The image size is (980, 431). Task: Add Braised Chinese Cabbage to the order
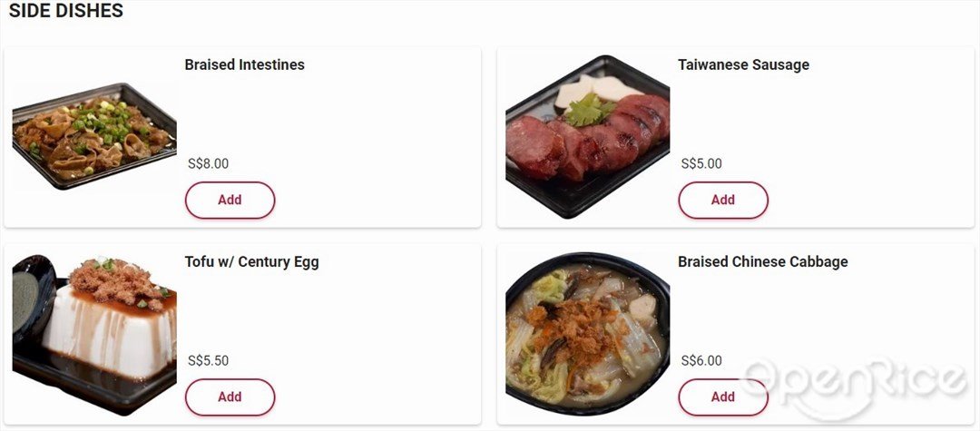[723, 397]
